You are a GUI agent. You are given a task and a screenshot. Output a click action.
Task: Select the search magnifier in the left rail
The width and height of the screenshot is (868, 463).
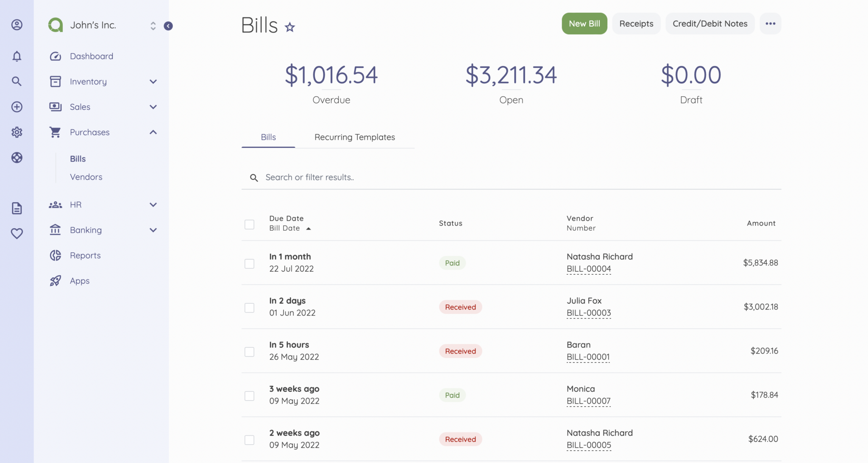(x=17, y=81)
